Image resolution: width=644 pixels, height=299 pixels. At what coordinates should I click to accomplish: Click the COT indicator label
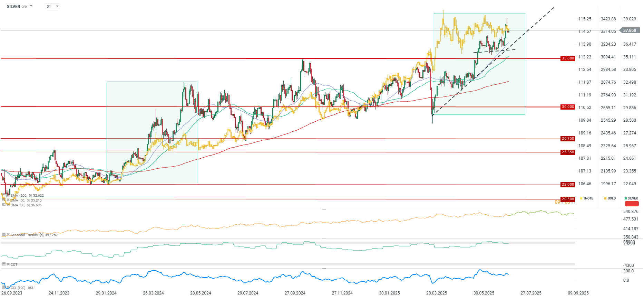14,265
